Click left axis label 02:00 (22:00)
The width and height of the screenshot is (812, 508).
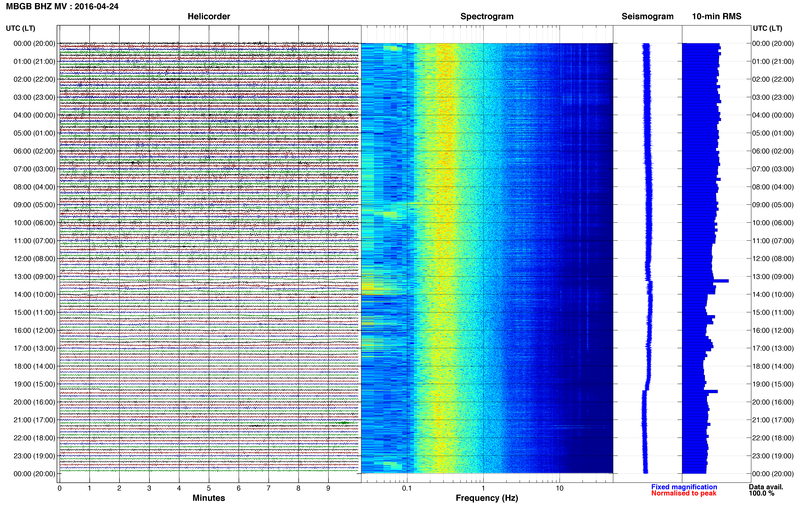pyautogui.click(x=34, y=79)
